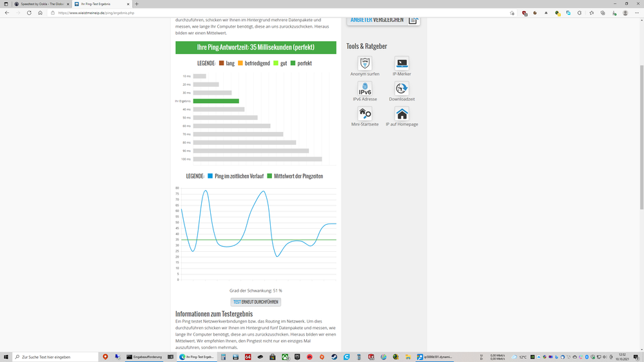Click the blue 'Ping im zeitlichen Verlauf' legend swatch
Viewport: 644px width, 362px height.
click(x=210, y=176)
